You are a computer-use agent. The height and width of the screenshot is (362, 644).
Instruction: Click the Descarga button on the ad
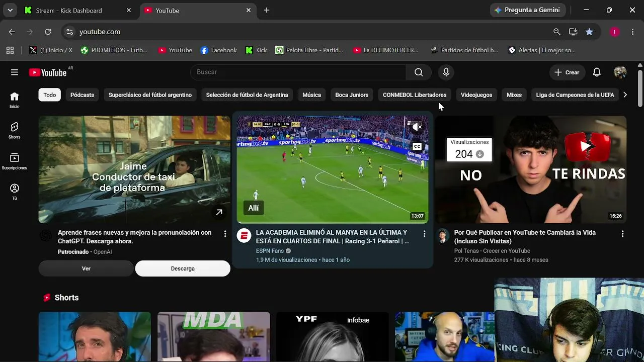183,268
